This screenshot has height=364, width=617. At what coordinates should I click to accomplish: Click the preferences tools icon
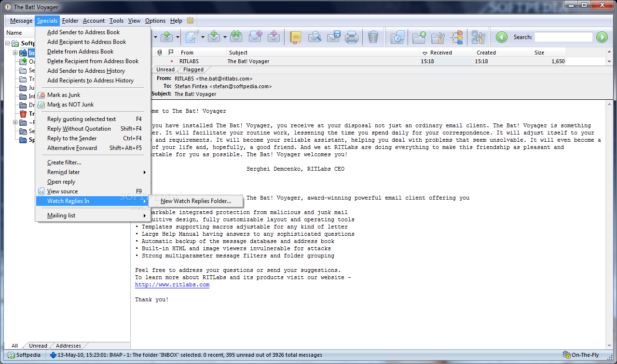pyautogui.click(x=478, y=37)
